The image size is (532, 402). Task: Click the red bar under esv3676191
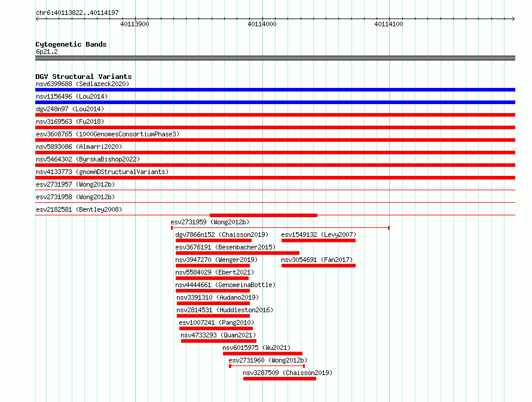click(x=237, y=253)
